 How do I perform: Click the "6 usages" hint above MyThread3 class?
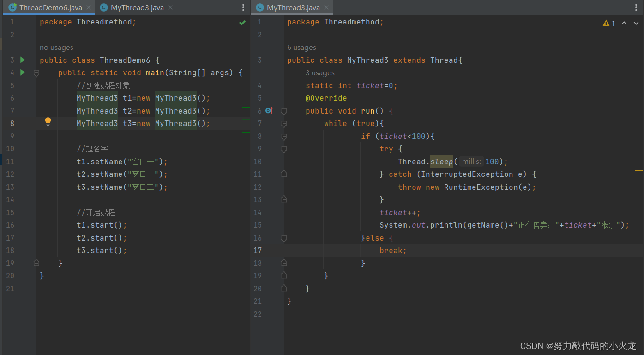coord(301,48)
